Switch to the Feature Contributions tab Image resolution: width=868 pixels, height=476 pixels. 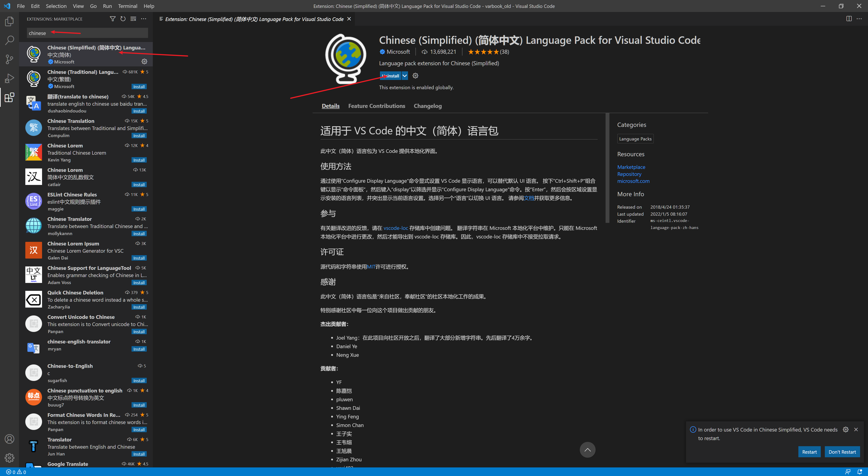coord(376,106)
